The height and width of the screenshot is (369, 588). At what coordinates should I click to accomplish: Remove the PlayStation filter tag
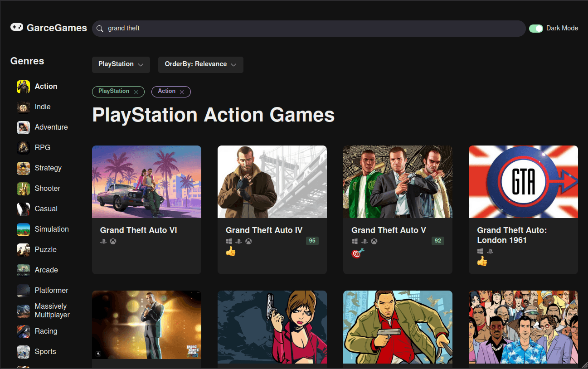(x=136, y=92)
